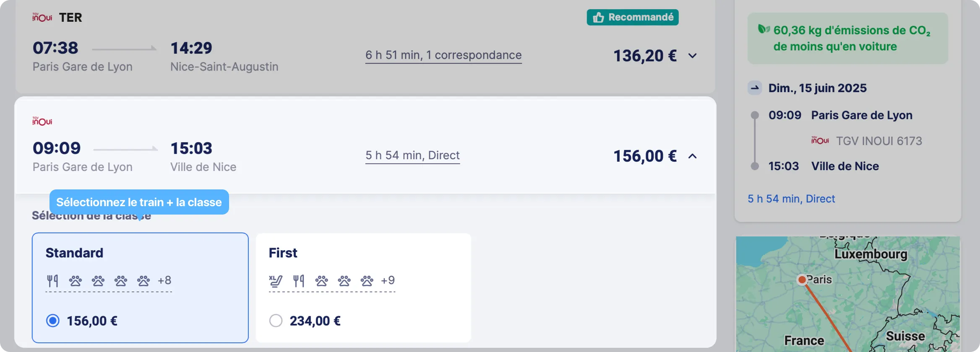Click the thumbs-up Recommandé badge
This screenshot has height=352, width=980.
pyautogui.click(x=633, y=17)
